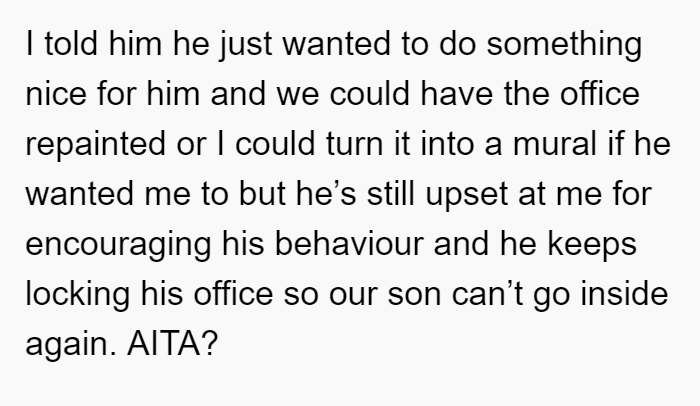Screen dimensions: 700x406
Task: Select the word "nice" in the paragraph
Action: [56, 94]
